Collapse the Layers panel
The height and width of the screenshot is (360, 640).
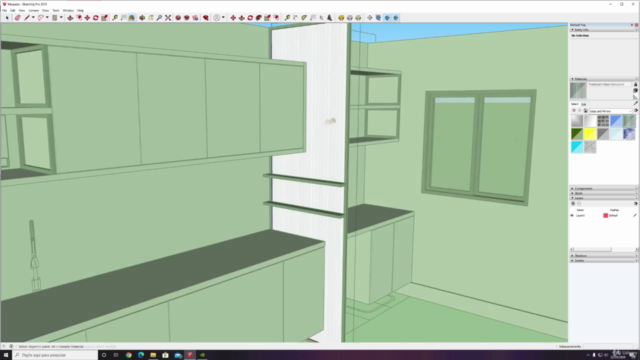(x=572, y=198)
